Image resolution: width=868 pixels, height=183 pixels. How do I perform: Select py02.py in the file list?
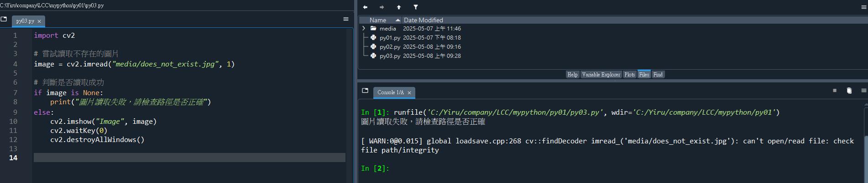(x=390, y=47)
